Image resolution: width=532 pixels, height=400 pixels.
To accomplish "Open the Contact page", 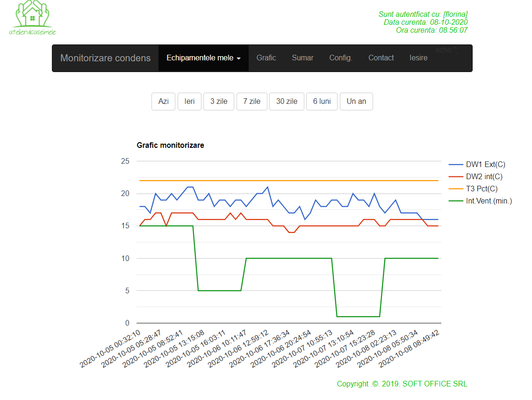I will (x=381, y=58).
